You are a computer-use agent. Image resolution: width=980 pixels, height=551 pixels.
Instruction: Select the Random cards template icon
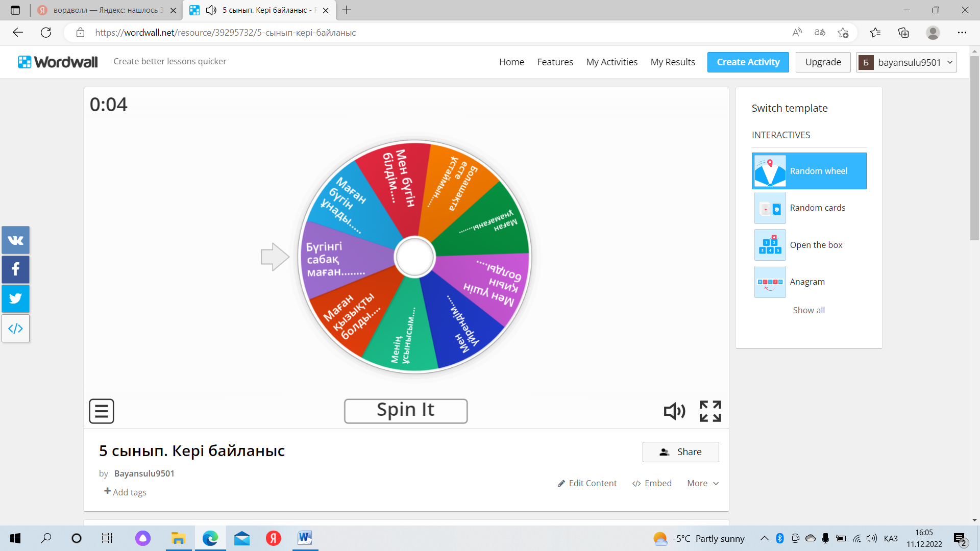coord(770,208)
